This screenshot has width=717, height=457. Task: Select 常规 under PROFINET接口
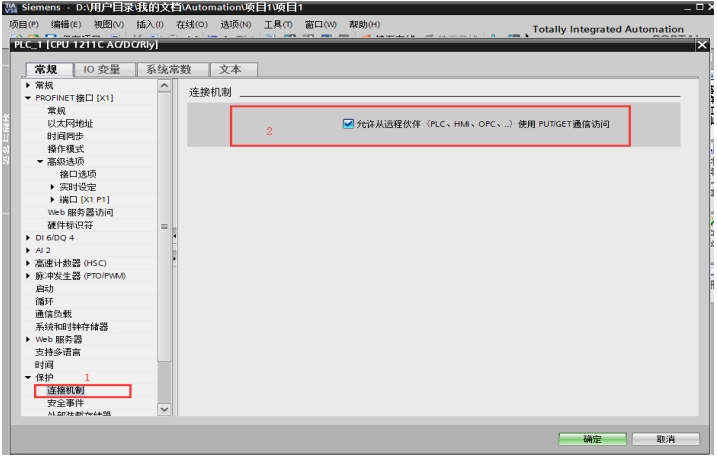point(56,111)
